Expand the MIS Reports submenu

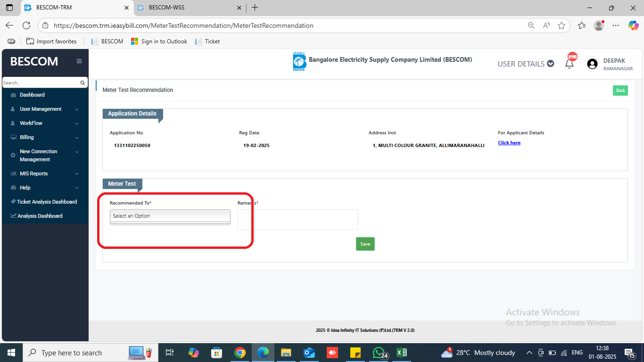point(45,173)
